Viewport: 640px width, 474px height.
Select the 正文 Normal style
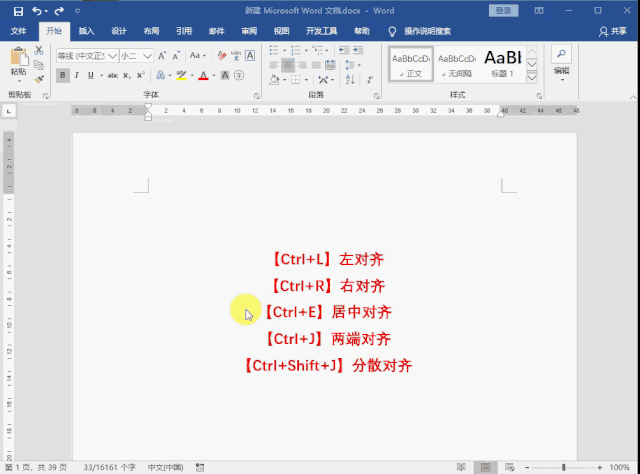[411, 65]
